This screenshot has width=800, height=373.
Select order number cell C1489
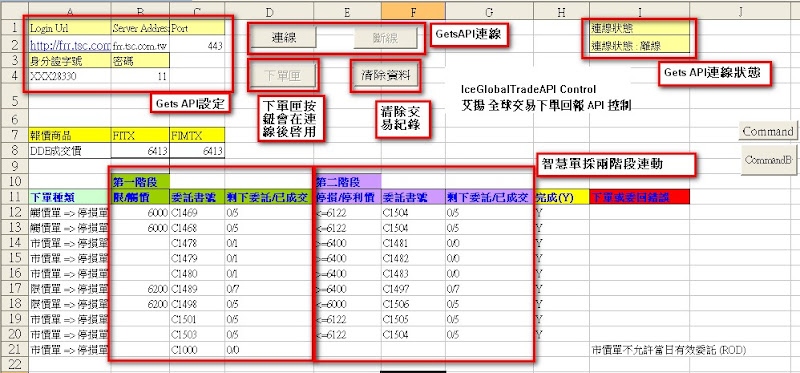pos(197,289)
